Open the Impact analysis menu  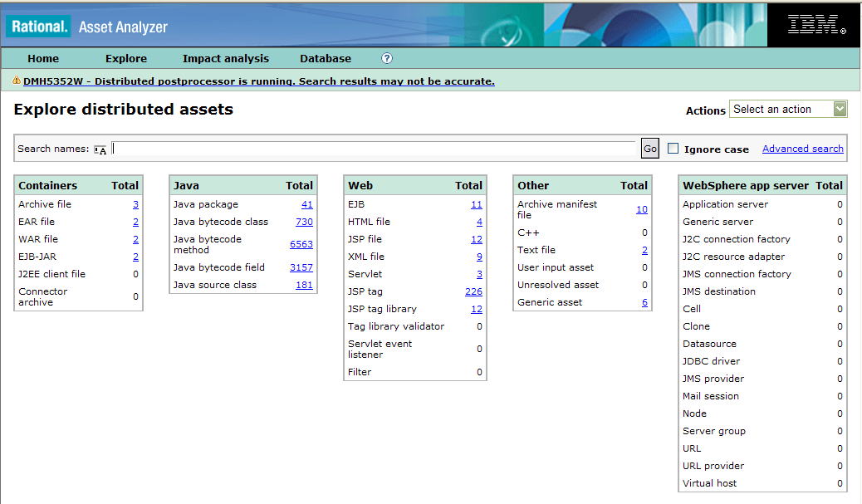click(226, 59)
